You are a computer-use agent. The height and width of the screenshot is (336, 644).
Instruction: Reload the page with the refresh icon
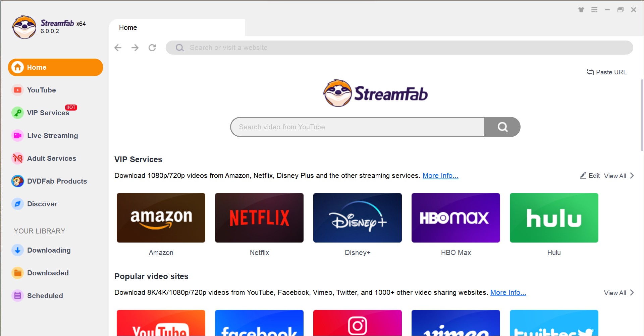coord(152,48)
